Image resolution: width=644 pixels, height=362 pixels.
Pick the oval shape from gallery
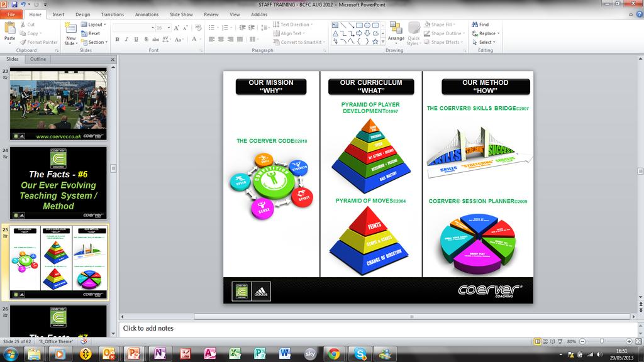click(367, 25)
